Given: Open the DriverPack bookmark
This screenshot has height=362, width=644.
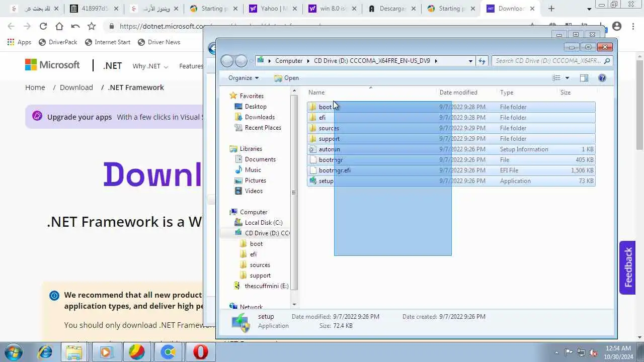Looking at the screenshot, I should pyautogui.click(x=58, y=42).
